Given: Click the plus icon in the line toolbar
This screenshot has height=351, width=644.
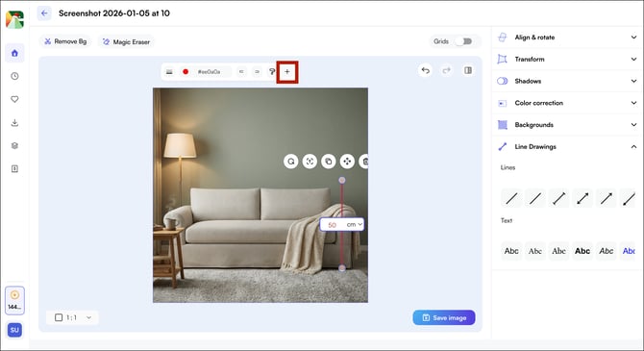Looking at the screenshot, I should 287,72.
